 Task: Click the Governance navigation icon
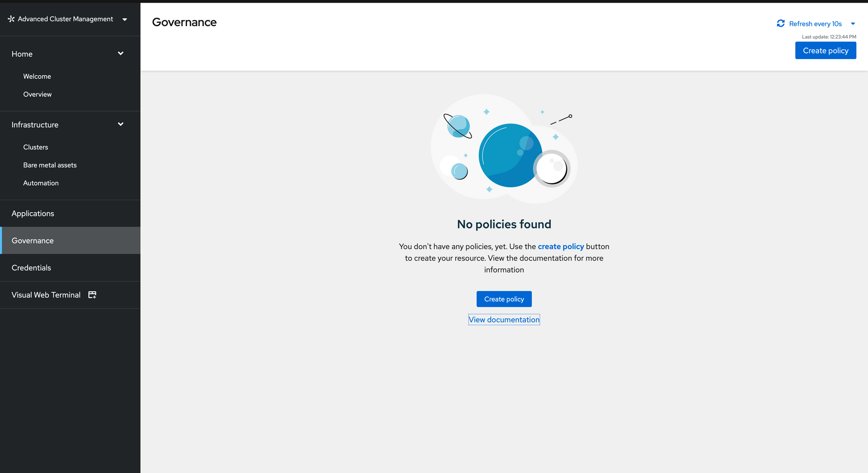(70, 240)
